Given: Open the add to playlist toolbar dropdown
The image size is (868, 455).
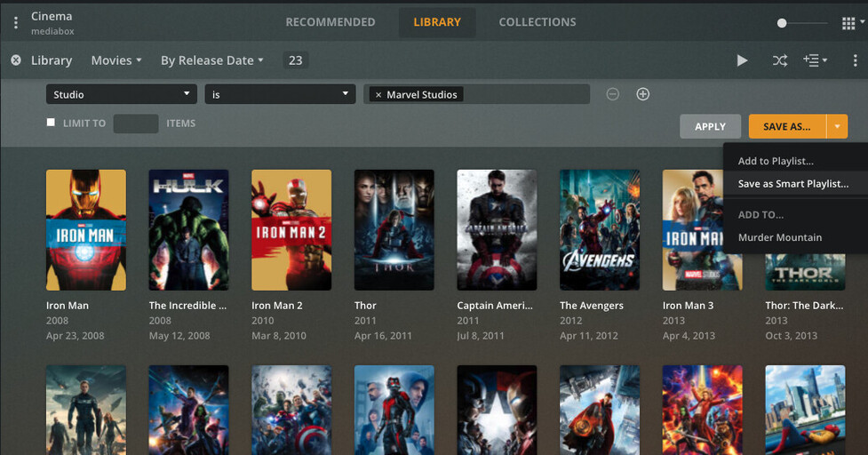Looking at the screenshot, I should point(815,60).
